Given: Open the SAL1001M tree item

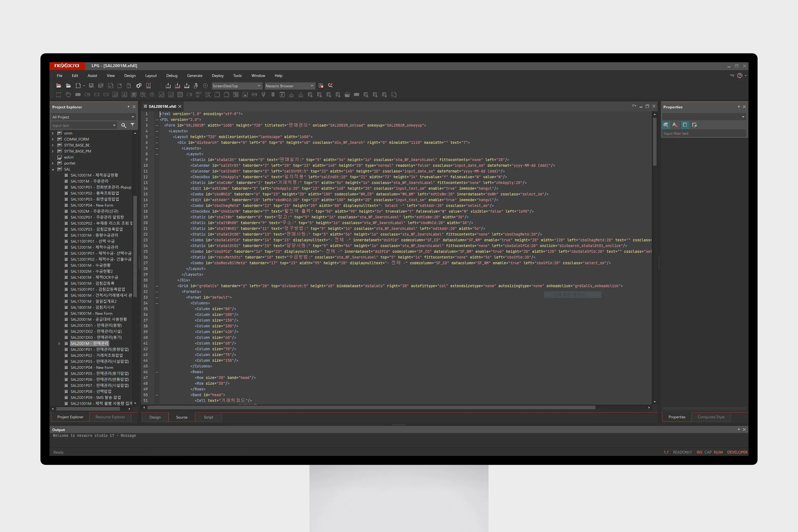Looking at the screenshot, I should click(90, 181).
